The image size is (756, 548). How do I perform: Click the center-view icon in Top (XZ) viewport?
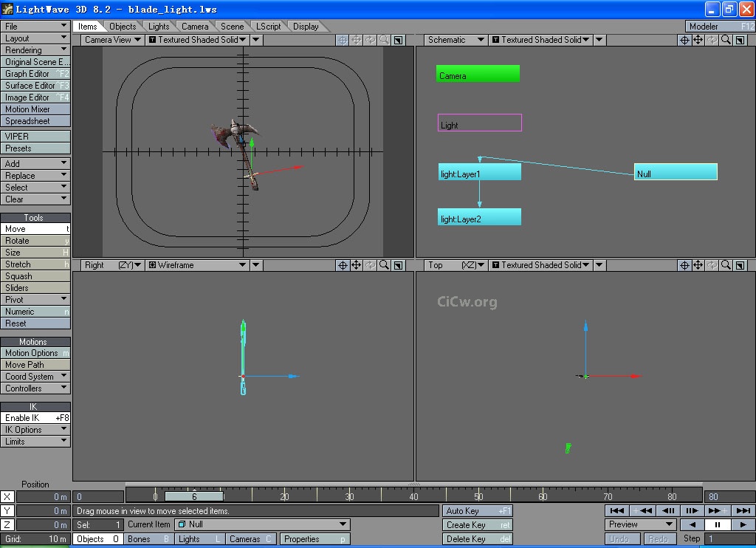click(x=684, y=265)
